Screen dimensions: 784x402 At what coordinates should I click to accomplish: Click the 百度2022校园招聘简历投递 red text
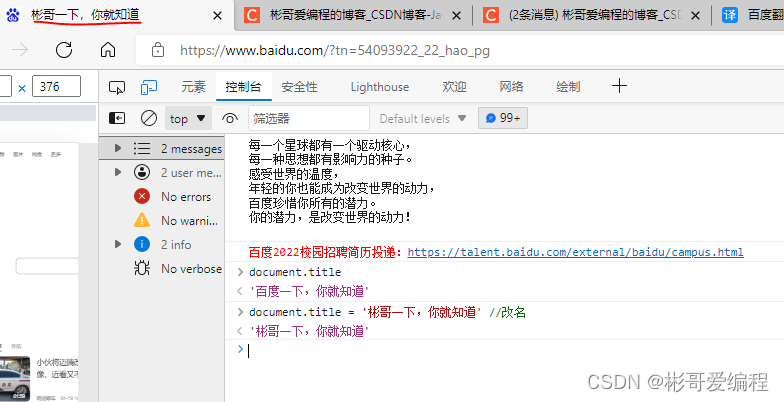coord(326,252)
